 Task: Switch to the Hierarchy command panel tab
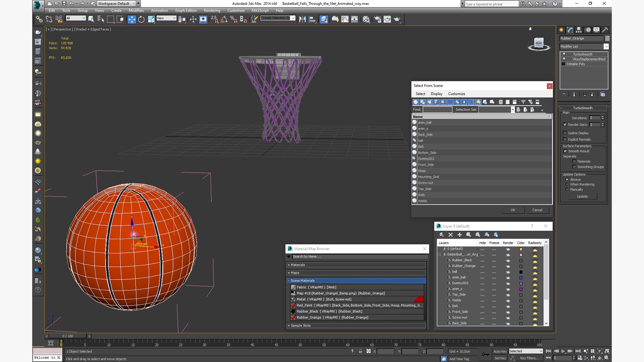pos(579,29)
